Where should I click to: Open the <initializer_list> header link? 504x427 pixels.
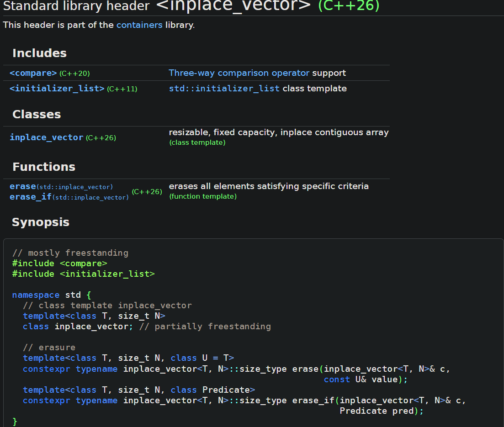(57, 89)
